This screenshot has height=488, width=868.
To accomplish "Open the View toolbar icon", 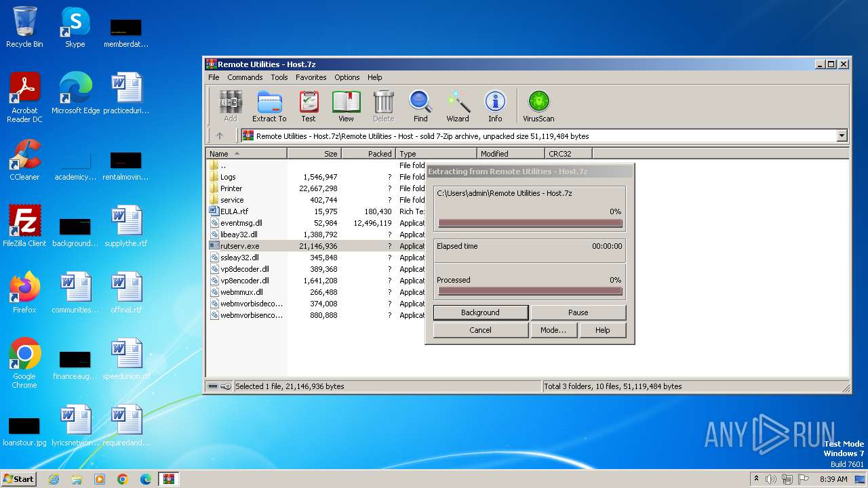I will click(x=346, y=106).
